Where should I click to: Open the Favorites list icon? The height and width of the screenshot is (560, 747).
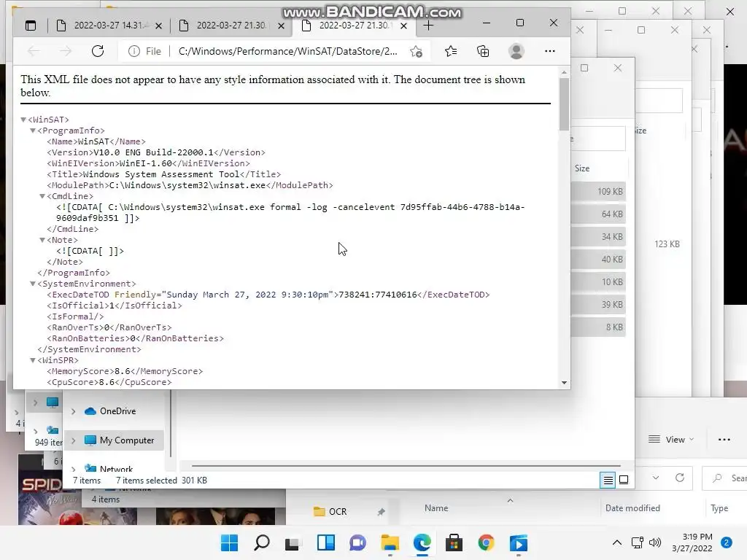[x=451, y=51]
